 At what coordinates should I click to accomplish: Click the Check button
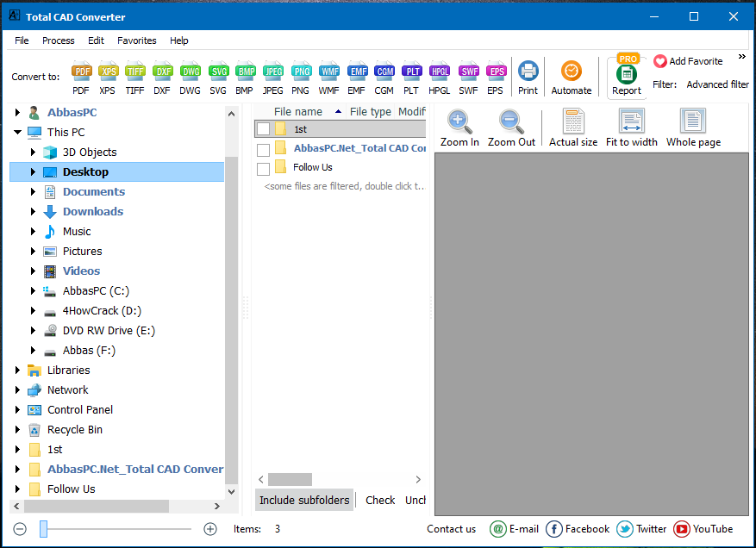[x=380, y=501]
